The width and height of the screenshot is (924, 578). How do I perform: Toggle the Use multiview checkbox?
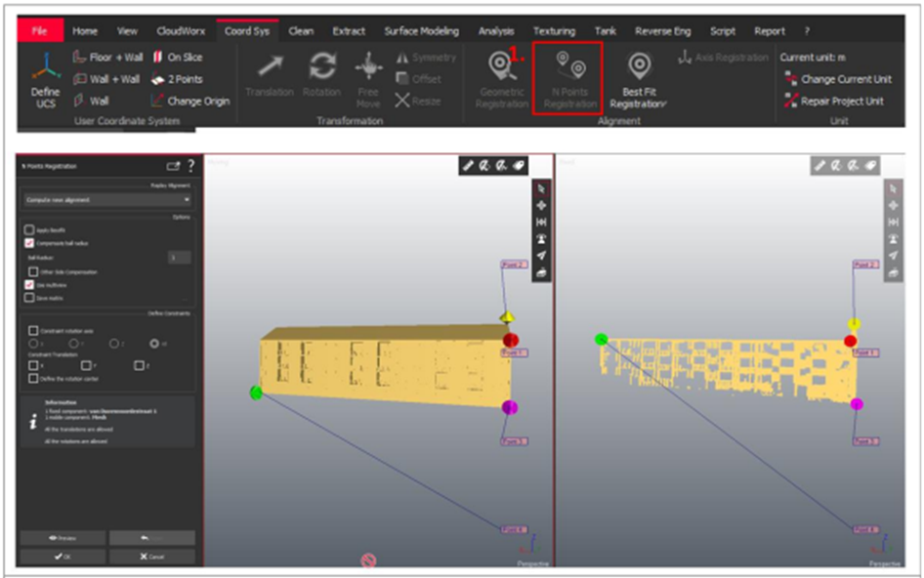[29, 284]
